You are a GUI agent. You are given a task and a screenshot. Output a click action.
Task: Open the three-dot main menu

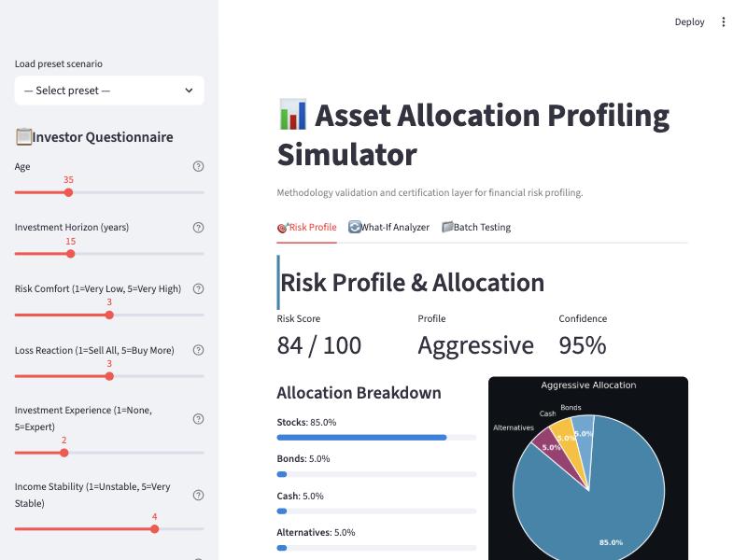723,21
